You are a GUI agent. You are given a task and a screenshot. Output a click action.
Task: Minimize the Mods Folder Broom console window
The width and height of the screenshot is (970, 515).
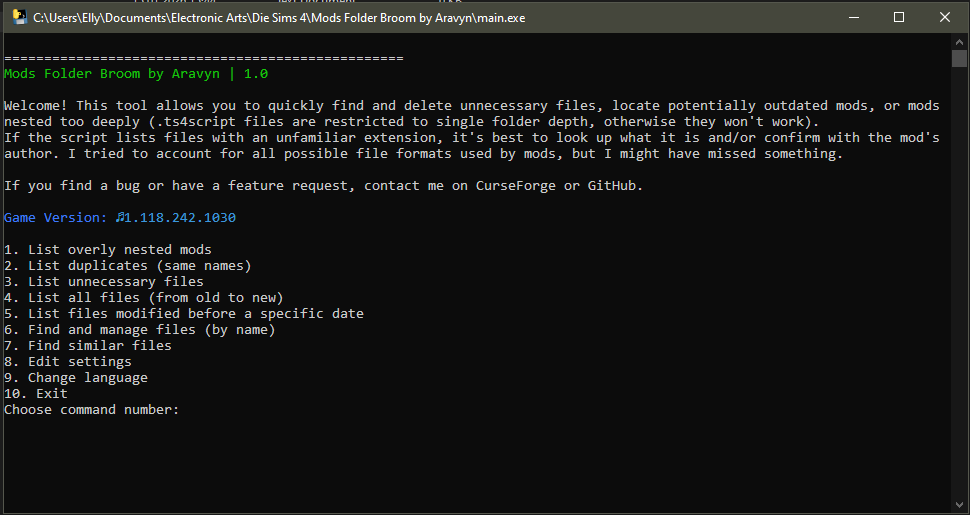pyautogui.click(x=854, y=18)
